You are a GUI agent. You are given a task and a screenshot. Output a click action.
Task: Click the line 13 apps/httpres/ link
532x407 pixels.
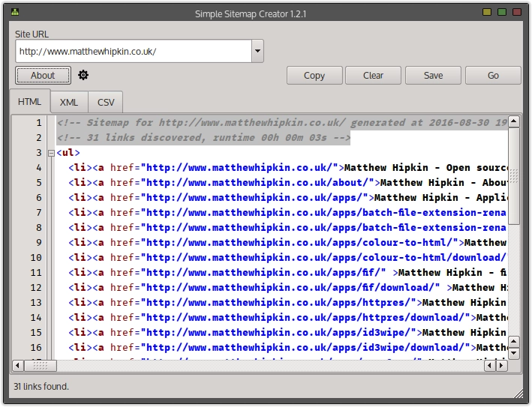[278, 302]
